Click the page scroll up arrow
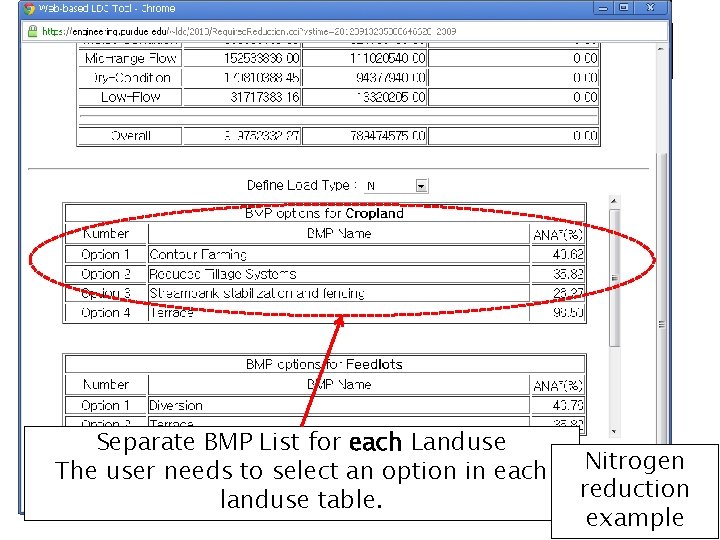Viewport: 720px width, 540px height. tap(661, 48)
